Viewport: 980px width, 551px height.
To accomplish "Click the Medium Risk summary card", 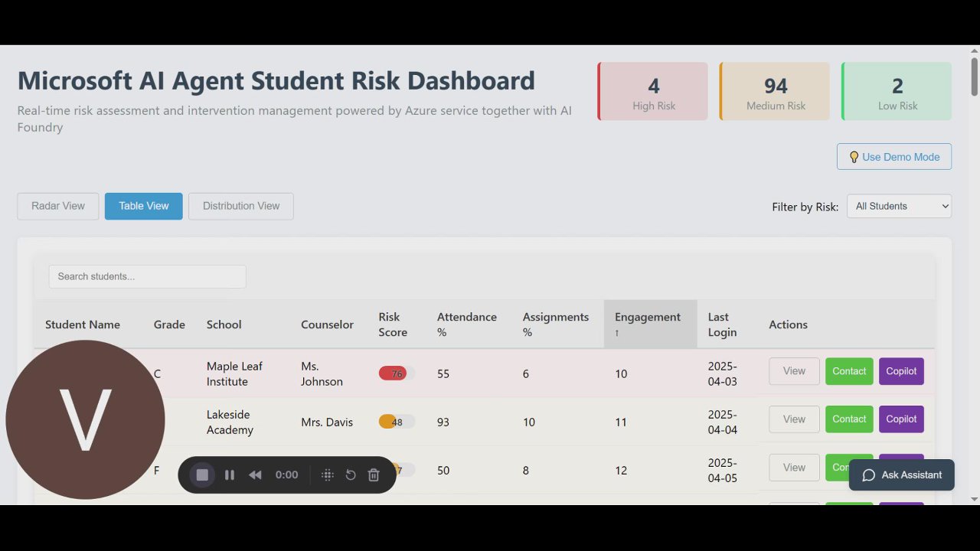I will click(x=775, y=91).
